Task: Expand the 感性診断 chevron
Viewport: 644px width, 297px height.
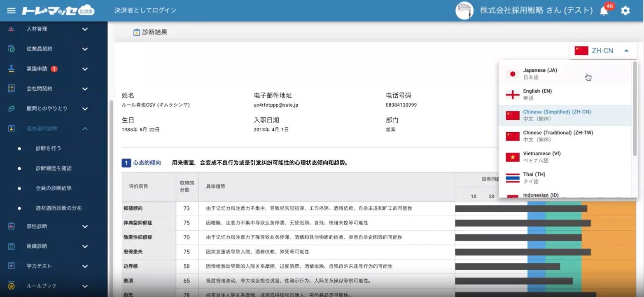Action: pos(85,226)
